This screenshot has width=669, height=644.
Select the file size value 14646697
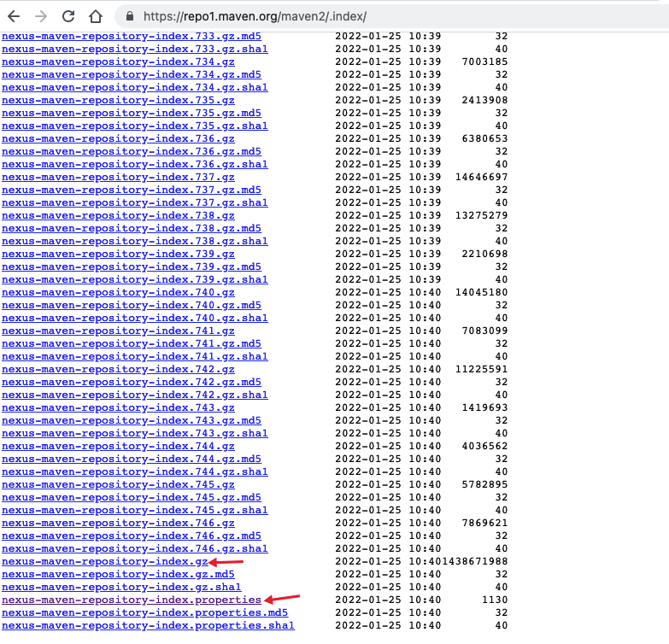pos(481,177)
